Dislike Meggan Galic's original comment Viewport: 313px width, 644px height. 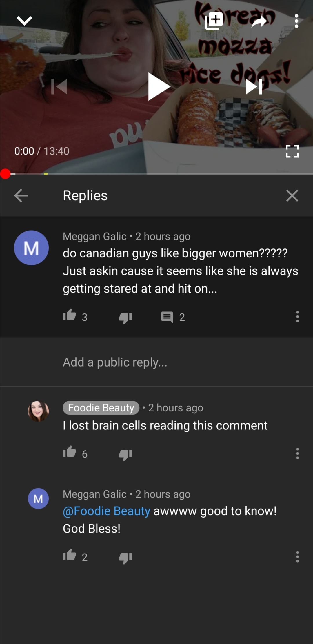point(125,318)
